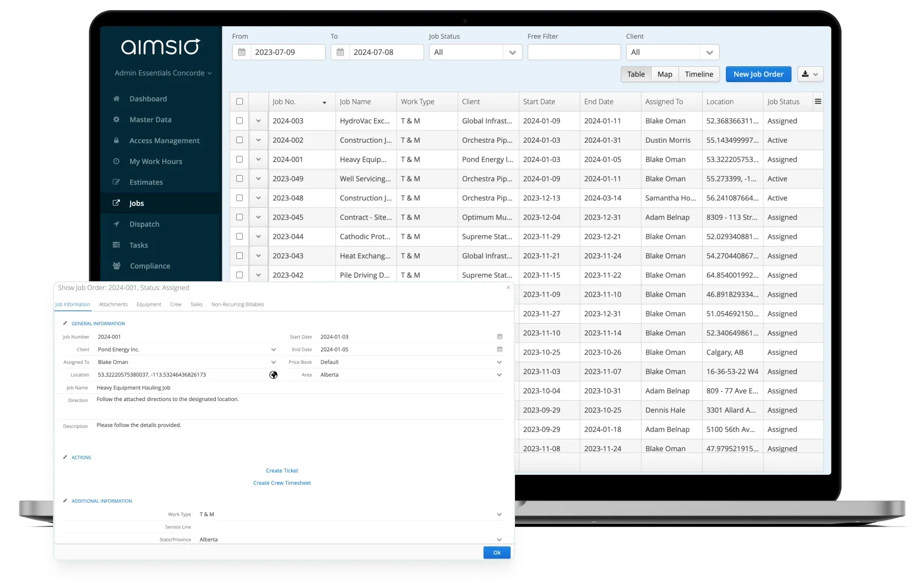Click the Access Management lock icon
The height and width of the screenshot is (585, 924).
pyautogui.click(x=116, y=140)
